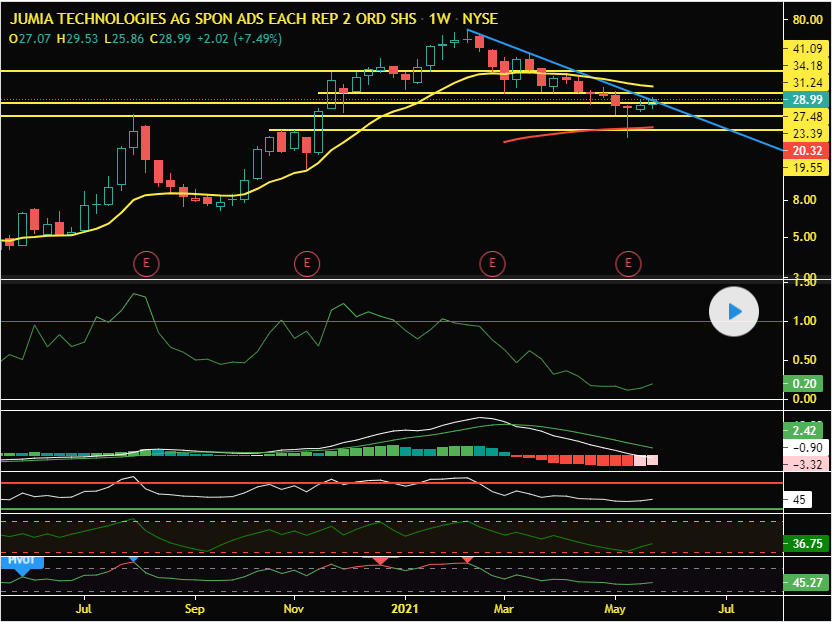Click the 8.00 price axis label
Viewport: 832px width, 622px height.
pyautogui.click(x=804, y=200)
